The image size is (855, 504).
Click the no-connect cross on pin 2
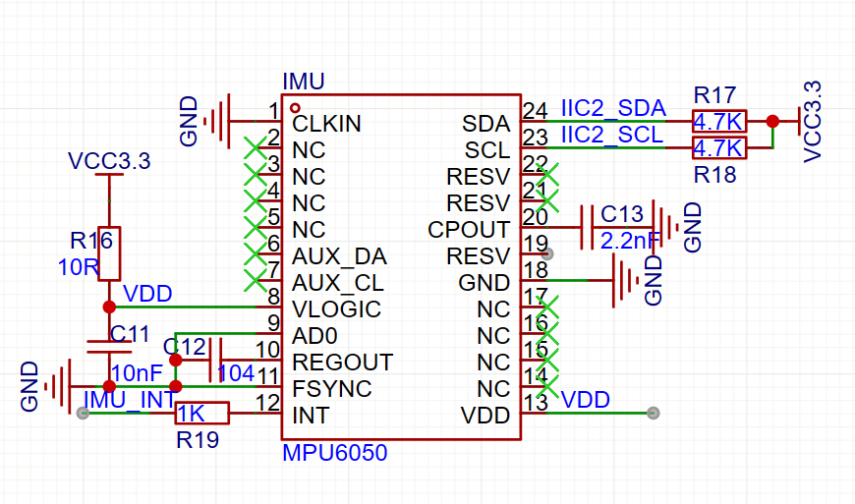pos(256,147)
